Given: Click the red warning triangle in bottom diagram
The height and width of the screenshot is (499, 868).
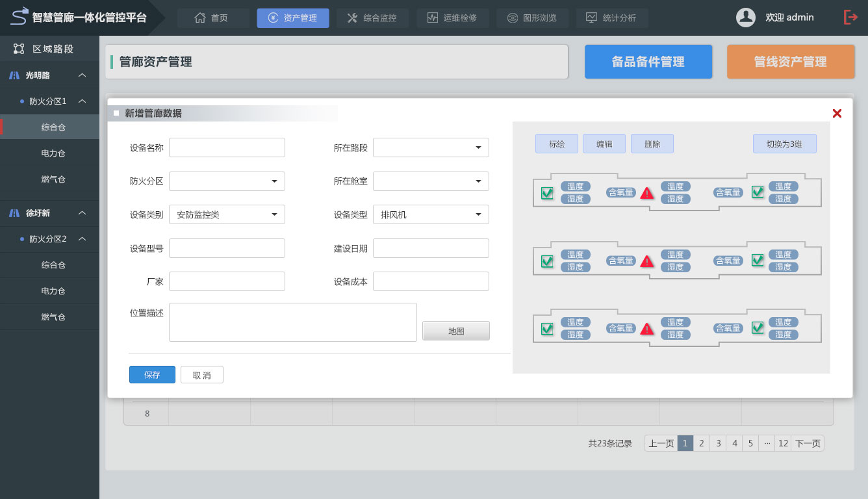Looking at the screenshot, I should coord(646,329).
